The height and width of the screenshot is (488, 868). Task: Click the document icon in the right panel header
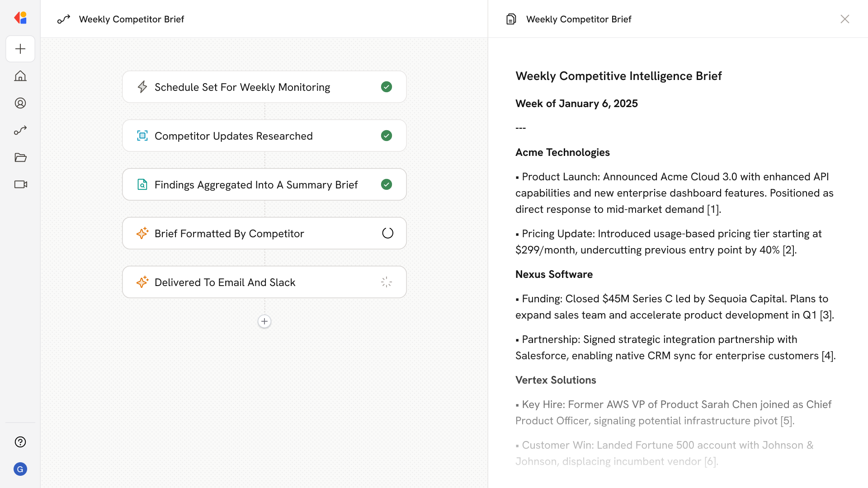[511, 19]
